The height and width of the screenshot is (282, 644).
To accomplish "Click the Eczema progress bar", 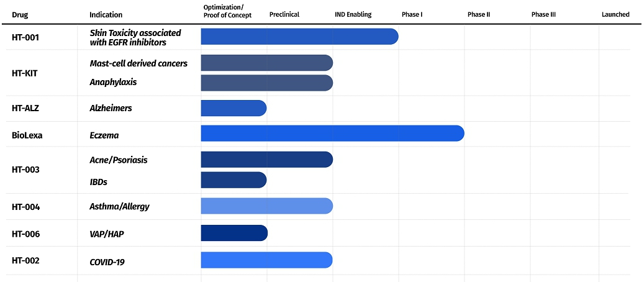I will coord(332,134).
